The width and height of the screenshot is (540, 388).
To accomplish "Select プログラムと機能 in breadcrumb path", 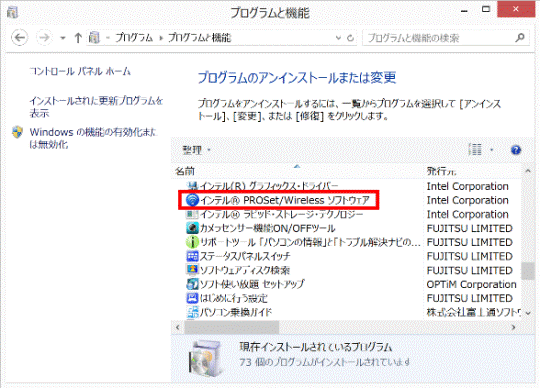I will 199,38.
